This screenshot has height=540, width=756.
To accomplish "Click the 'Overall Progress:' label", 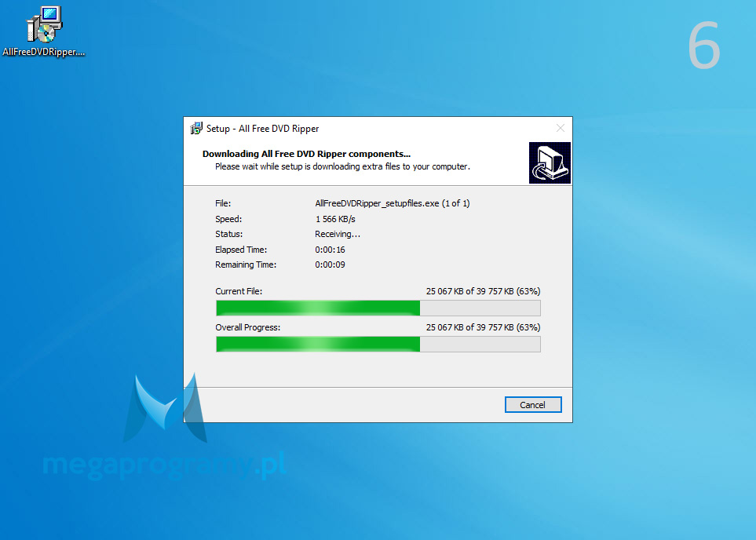I will click(x=248, y=327).
